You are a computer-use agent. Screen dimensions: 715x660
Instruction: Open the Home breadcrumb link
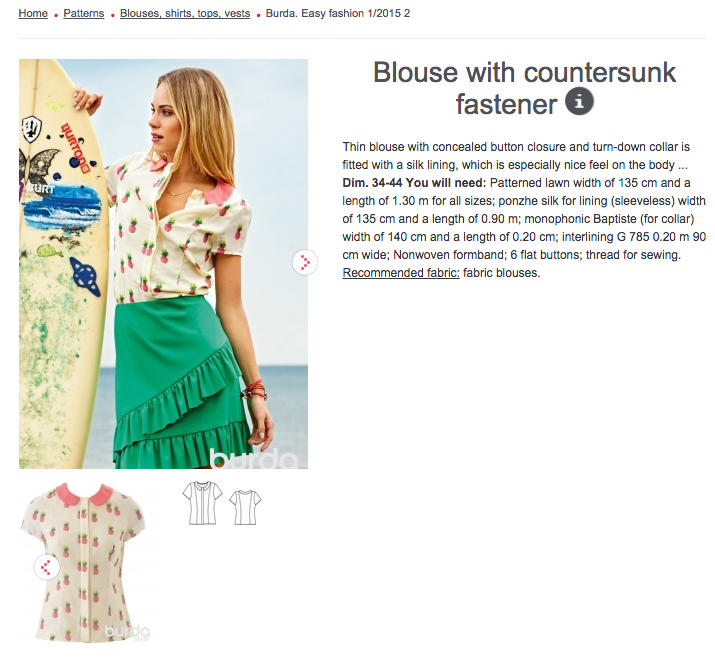coord(33,13)
